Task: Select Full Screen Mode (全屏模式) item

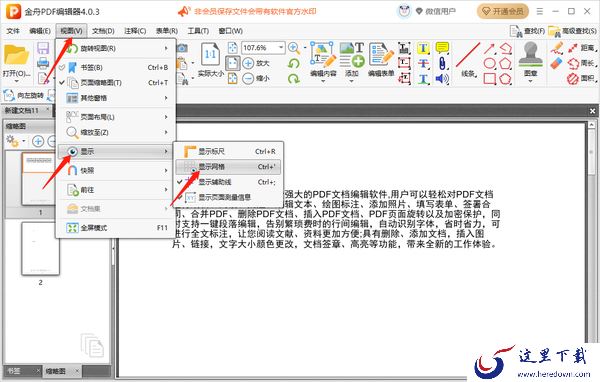Action: click(116, 228)
